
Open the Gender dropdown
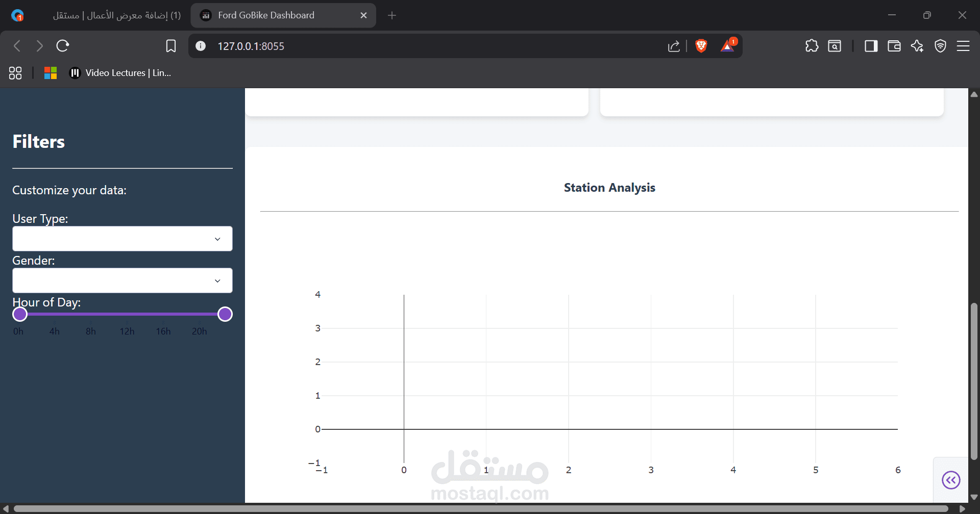[x=122, y=280]
